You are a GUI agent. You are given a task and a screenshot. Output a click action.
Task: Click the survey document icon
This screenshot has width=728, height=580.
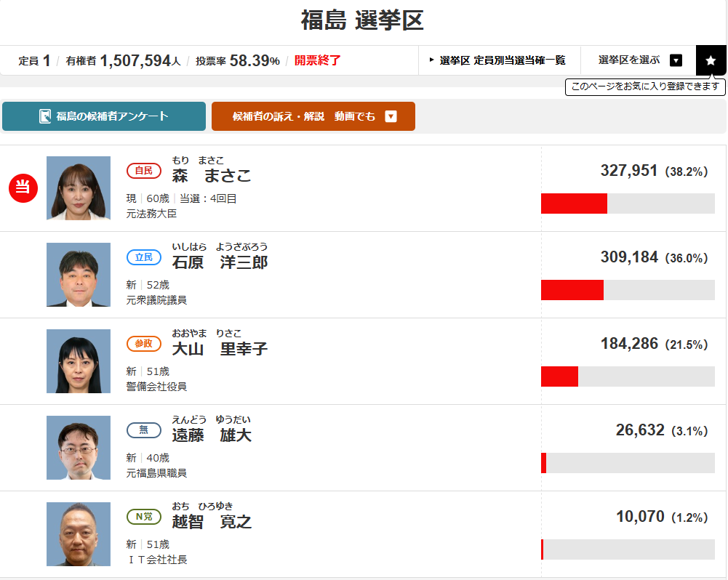45,116
